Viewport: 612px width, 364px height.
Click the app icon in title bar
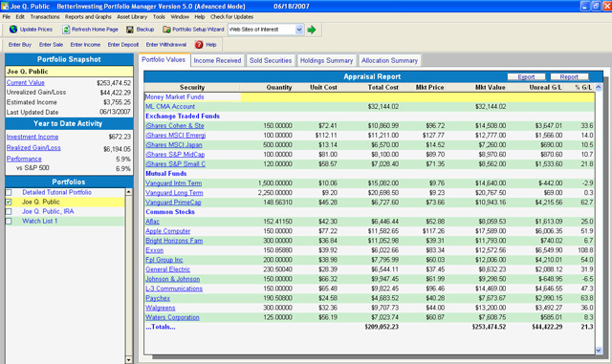click(x=5, y=6)
